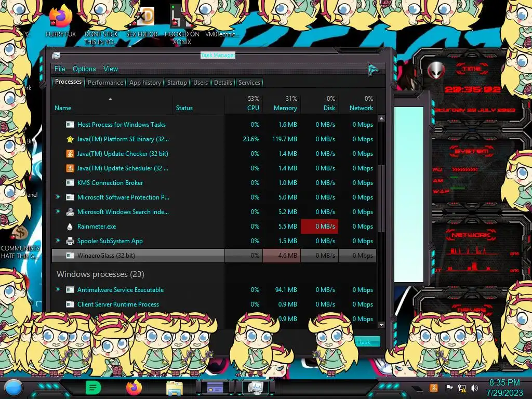Select 'Java(TM) Update Checker (32 bit)' row
Image resolution: width=532 pixels, height=399 pixels.
pos(214,154)
